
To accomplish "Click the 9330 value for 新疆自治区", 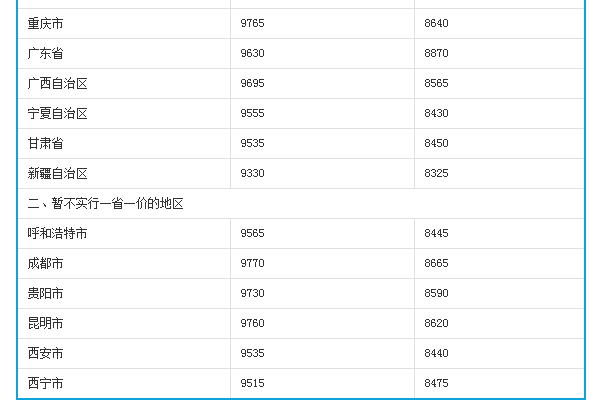I will 252,173.
